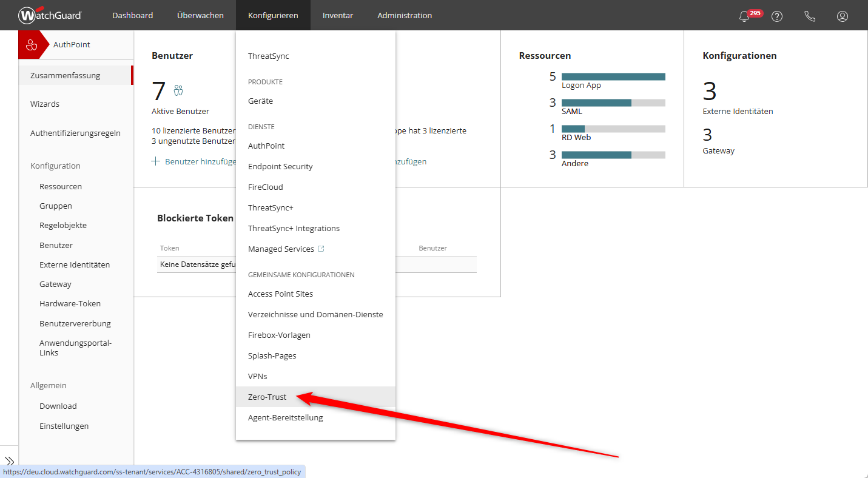Open the Administration menu

click(x=405, y=15)
